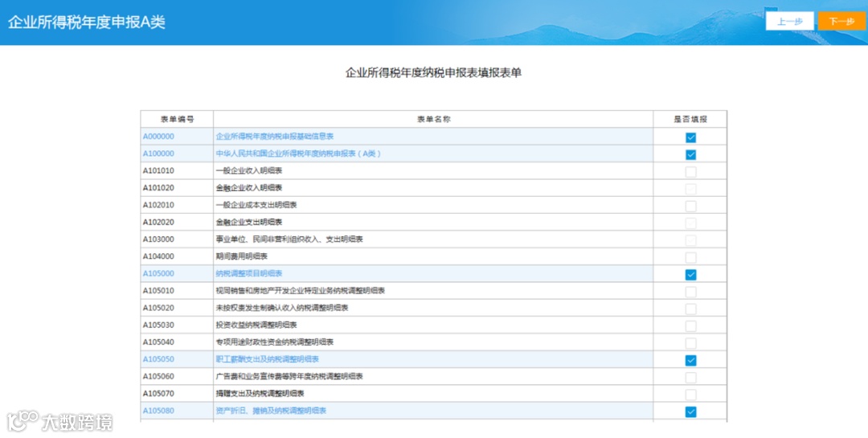Check the A103000 事业单位 row checkbox
868x438 pixels.
pyautogui.click(x=691, y=240)
